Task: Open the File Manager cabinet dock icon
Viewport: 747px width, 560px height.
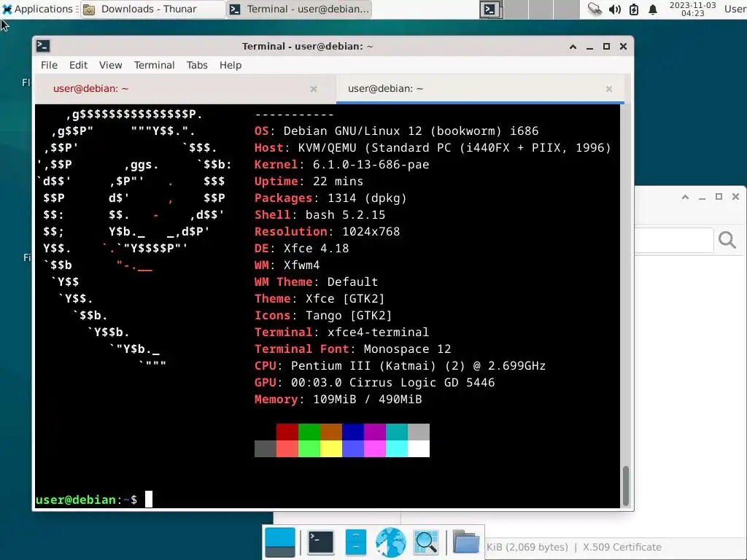Action: 355,542
